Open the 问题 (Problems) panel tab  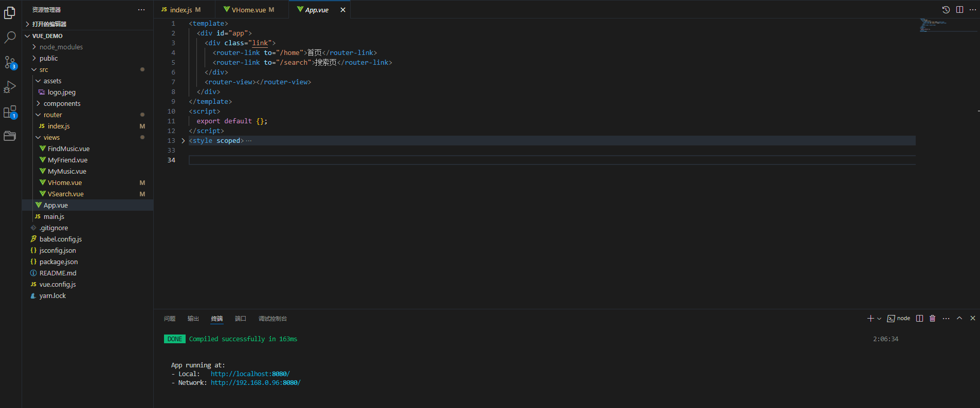(x=170, y=319)
